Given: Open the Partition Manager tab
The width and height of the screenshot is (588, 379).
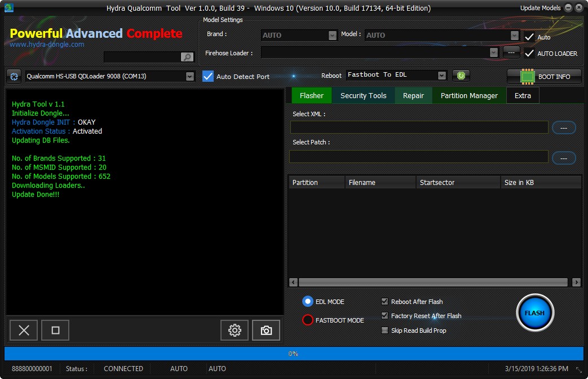Looking at the screenshot, I should [468, 95].
